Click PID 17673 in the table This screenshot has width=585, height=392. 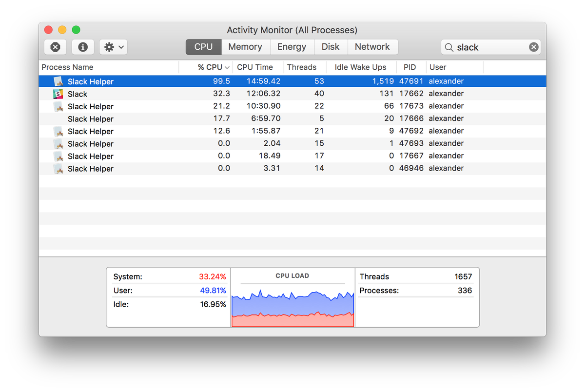click(x=411, y=106)
